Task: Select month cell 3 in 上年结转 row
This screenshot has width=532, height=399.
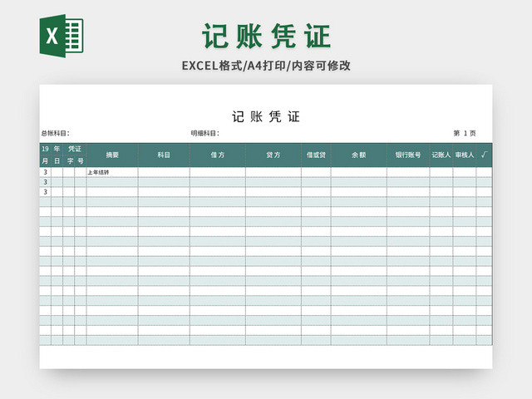Action: click(45, 172)
